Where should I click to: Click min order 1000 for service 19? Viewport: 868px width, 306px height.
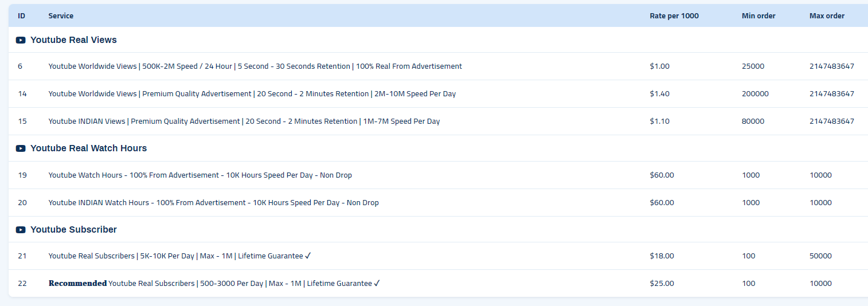point(750,175)
